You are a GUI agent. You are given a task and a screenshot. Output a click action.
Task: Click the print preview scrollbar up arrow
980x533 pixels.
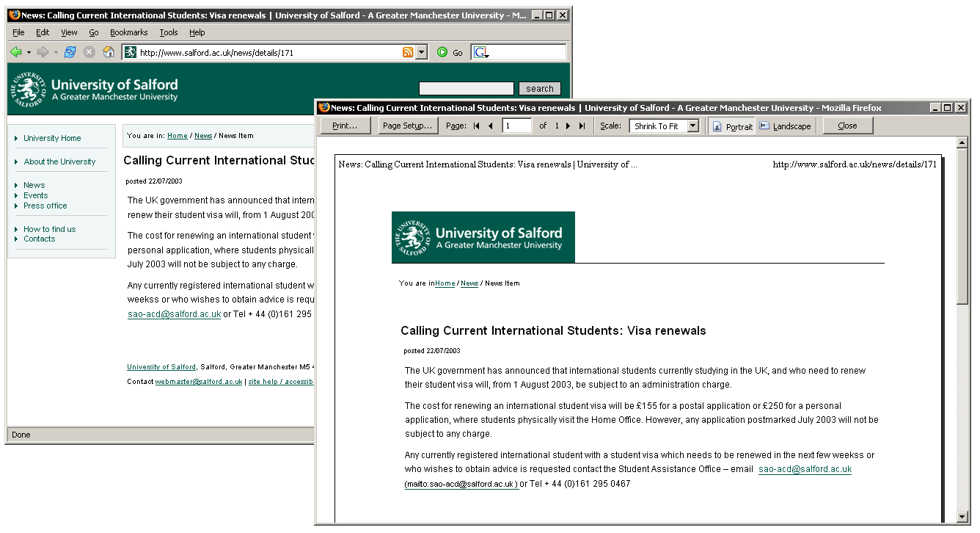[x=963, y=142]
